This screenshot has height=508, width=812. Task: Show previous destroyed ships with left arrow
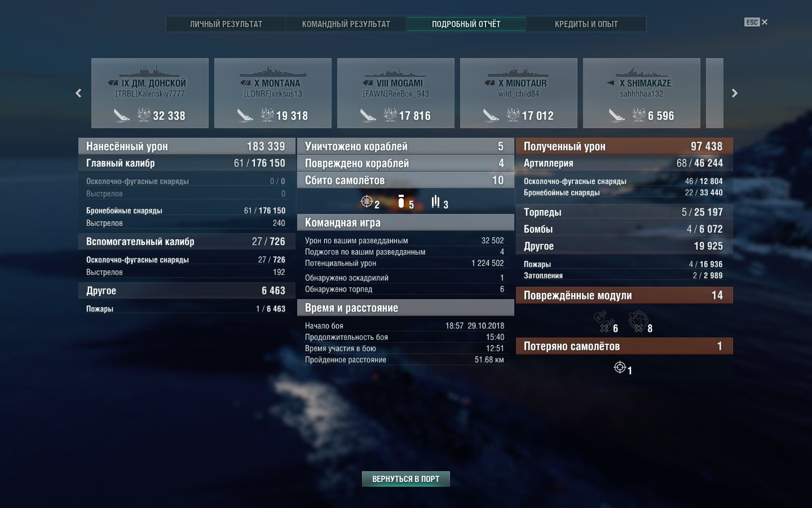pos(78,93)
